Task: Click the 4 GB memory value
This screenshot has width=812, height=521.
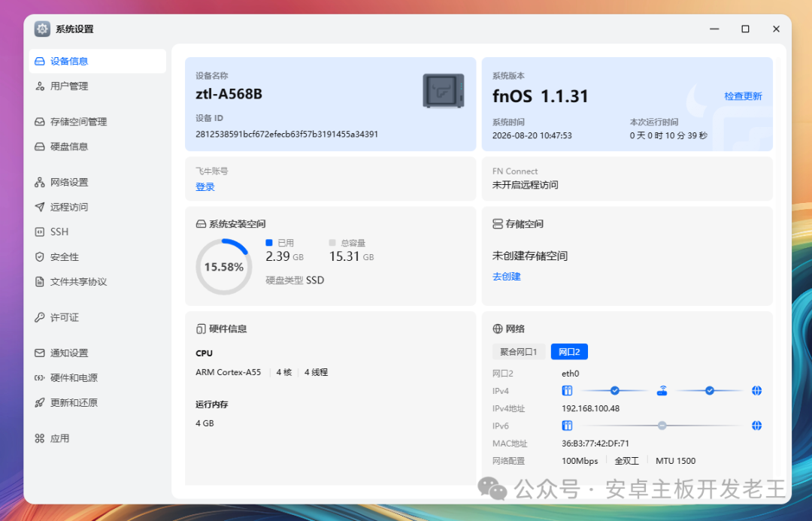Action: coord(205,423)
